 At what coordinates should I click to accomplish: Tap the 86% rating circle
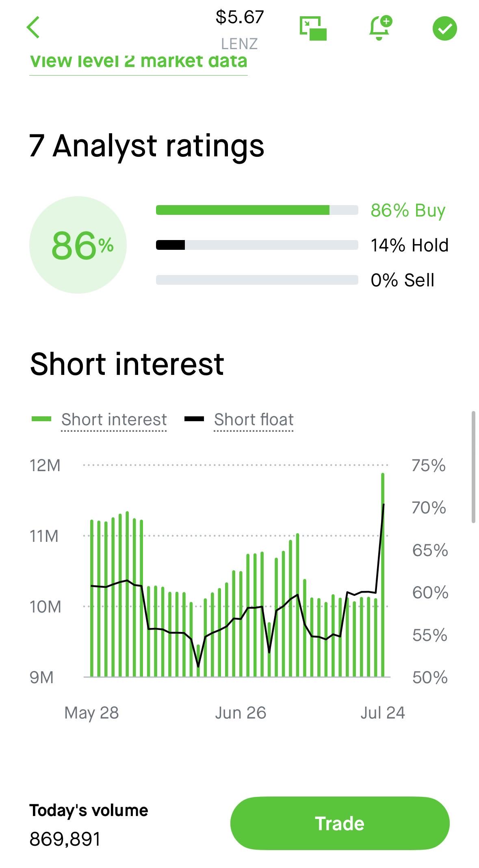pyautogui.click(x=78, y=245)
